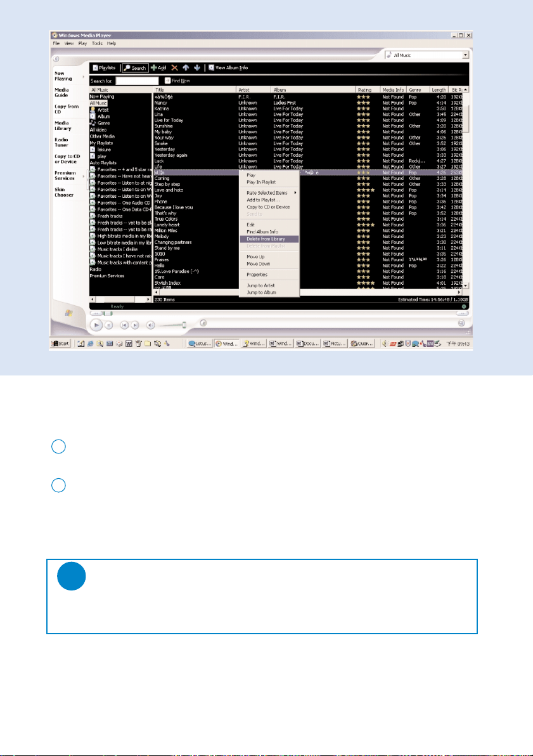Click the Windows Start button
The image size is (533, 756).
pyautogui.click(x=61, y=344)
